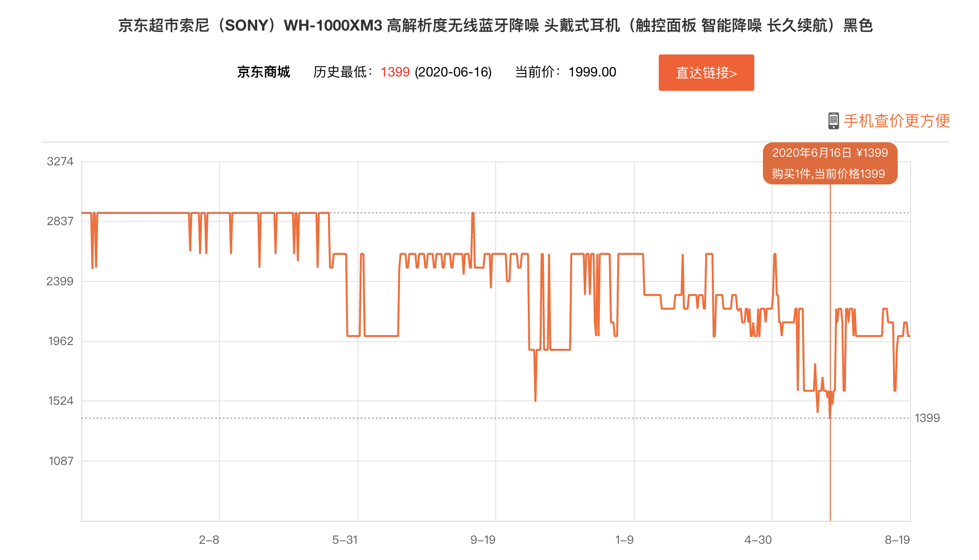
Task: Click the red 1399 historical lowest price
Action: [x=395, y=72]
